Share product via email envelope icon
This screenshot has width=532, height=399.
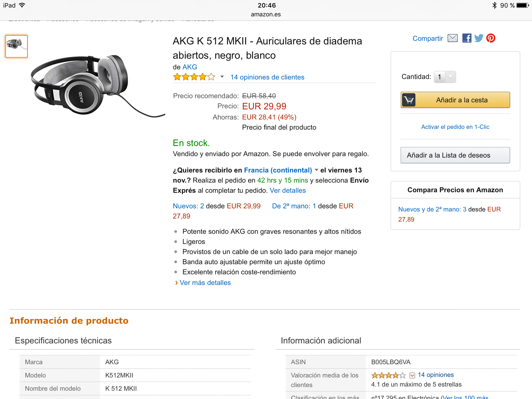[x=453, y=38]
